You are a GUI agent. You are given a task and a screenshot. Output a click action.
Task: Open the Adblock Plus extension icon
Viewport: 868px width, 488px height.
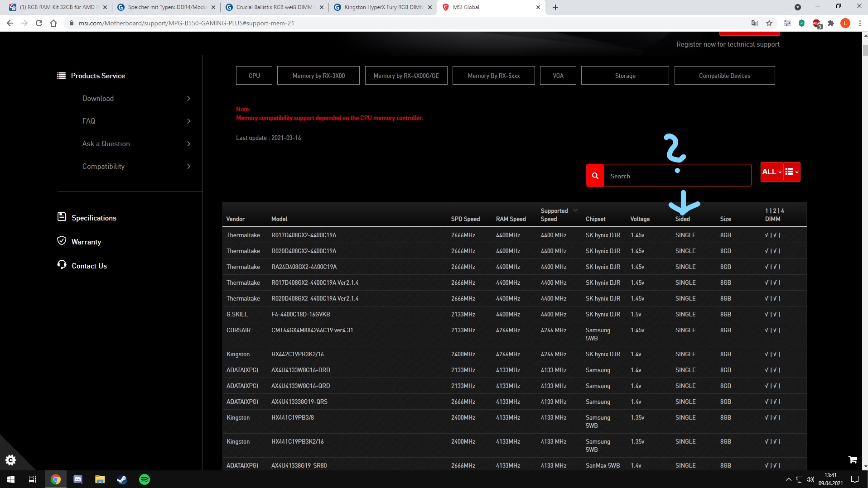[816, 23]
